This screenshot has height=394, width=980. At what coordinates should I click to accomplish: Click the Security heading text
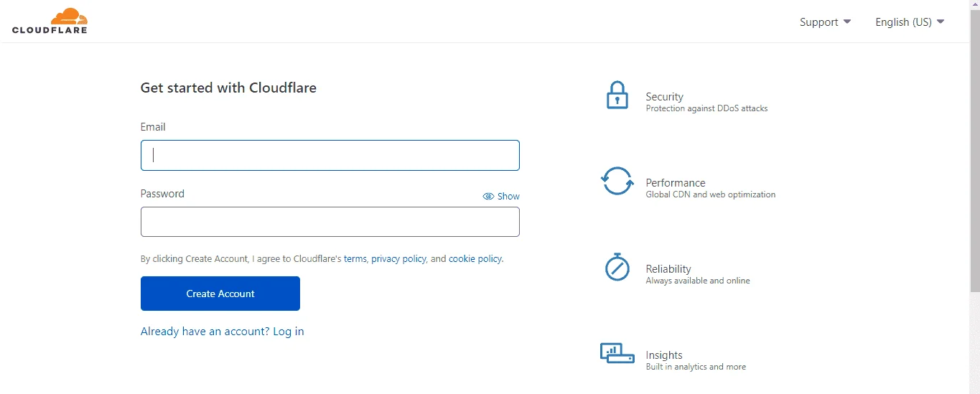tap(664, 97)
